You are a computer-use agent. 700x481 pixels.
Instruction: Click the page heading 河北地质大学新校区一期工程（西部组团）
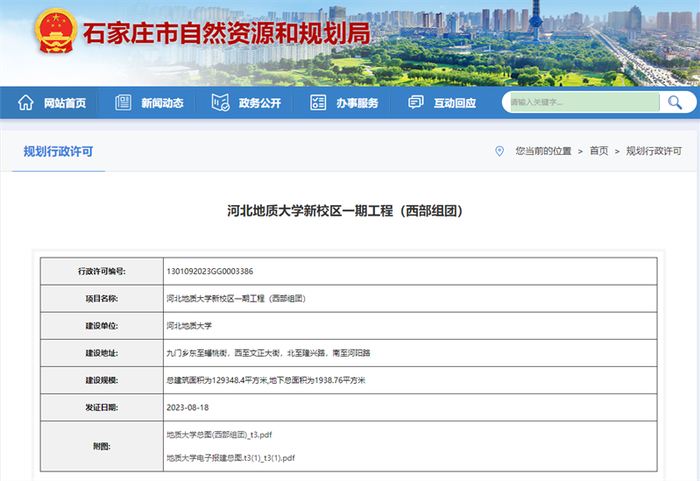pyautogui.click(x=345, y=210)
